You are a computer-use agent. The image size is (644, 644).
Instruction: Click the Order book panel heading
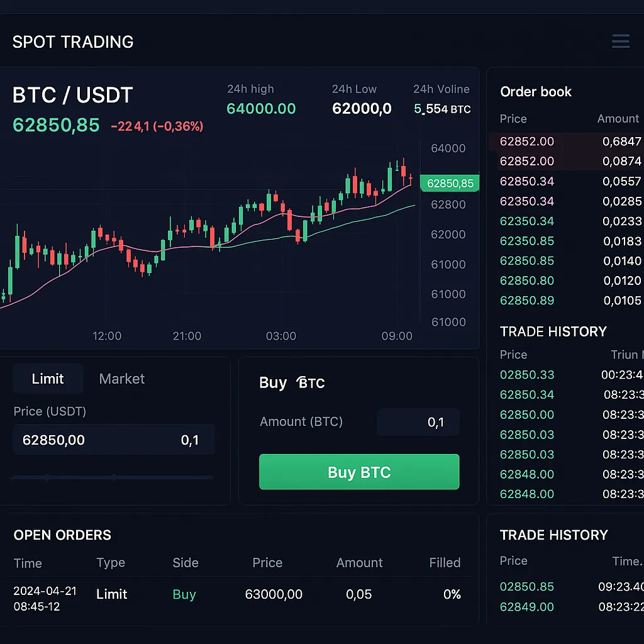click(x=536, y=92)
